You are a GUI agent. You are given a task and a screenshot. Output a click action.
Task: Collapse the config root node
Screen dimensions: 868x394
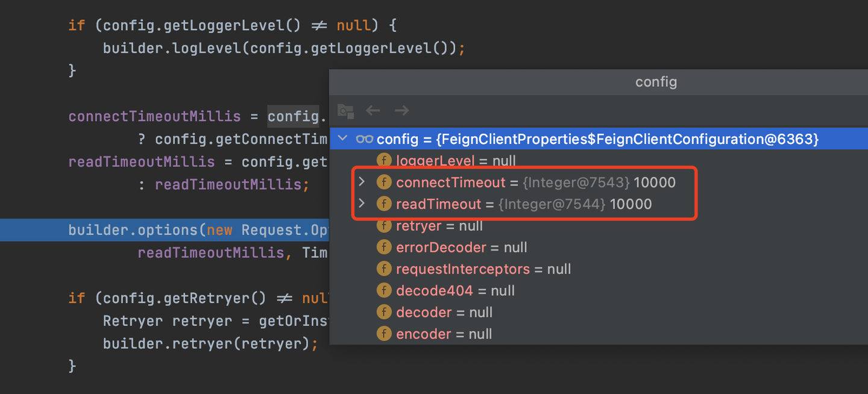[x=343, y=139]
